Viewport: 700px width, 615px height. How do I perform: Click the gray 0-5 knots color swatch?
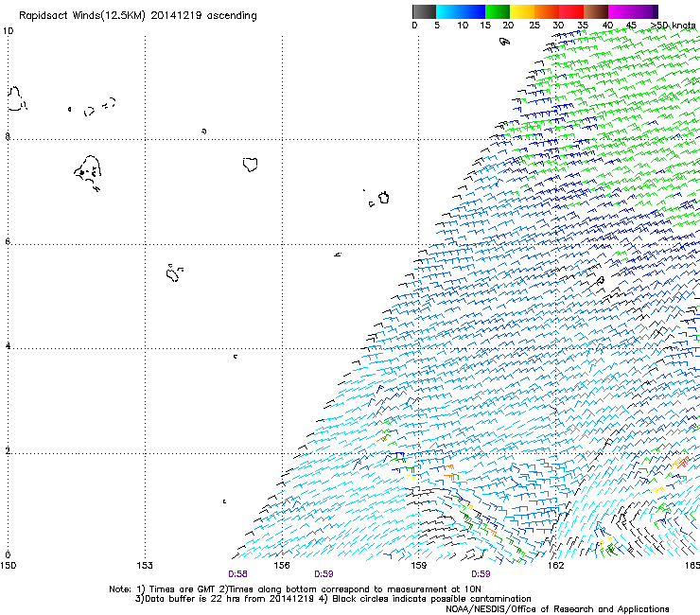click(x=424, y=11)
